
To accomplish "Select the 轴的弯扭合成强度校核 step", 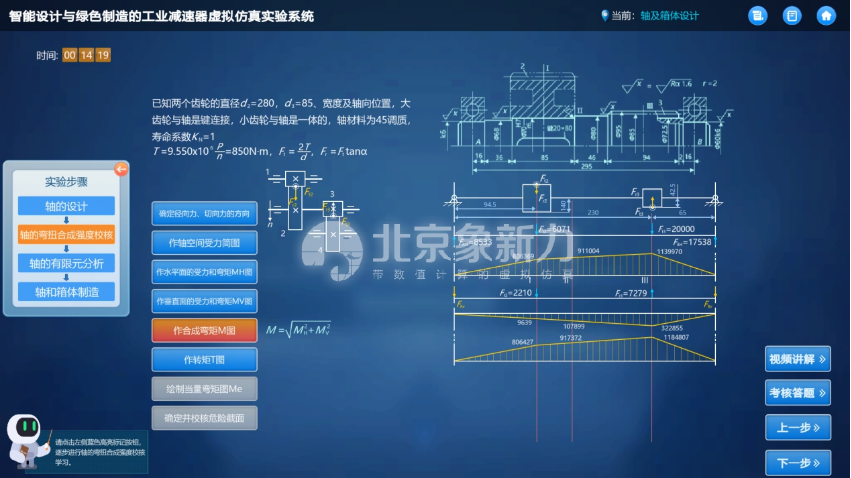I will pos(66,235).
